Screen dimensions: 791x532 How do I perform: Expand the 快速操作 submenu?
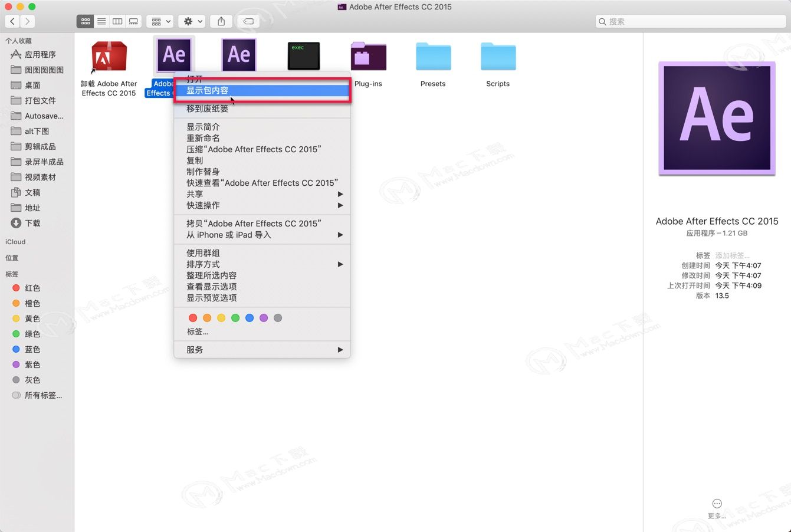tap(262, 205)
